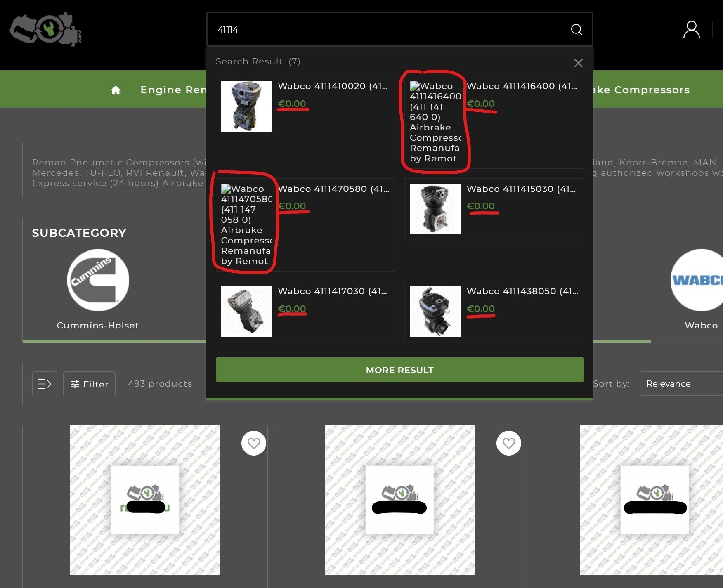Image resolution: width=723 pixels, height=588 pixels.
Task: Toggle the sidebar list view icon
Action: [x=45, y=384]
